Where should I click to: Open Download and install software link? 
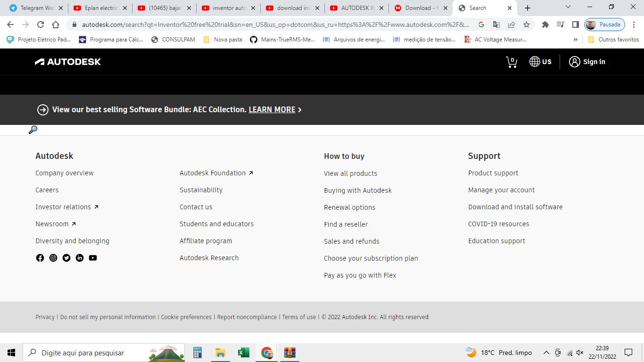click(515, 207)
